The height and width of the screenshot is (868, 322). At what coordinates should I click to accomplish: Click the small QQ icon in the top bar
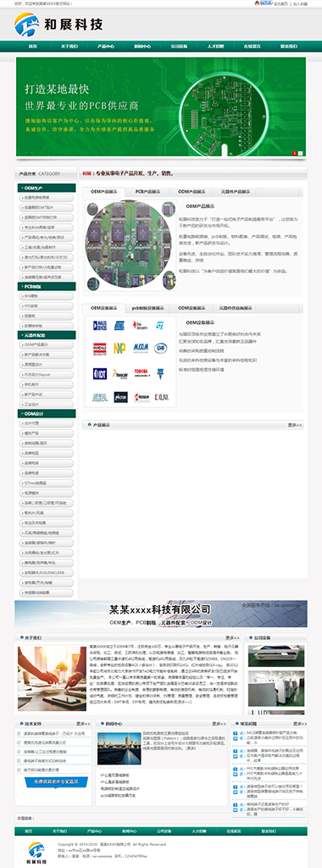click(257, 3)
